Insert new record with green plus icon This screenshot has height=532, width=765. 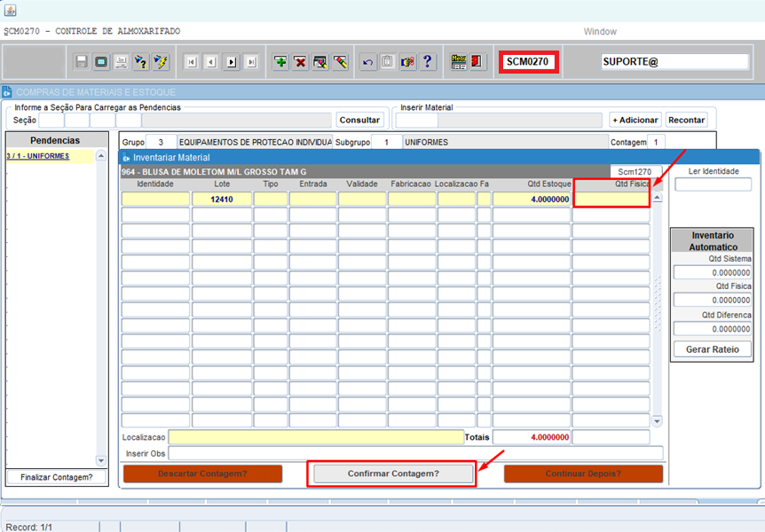pos(280,62)
